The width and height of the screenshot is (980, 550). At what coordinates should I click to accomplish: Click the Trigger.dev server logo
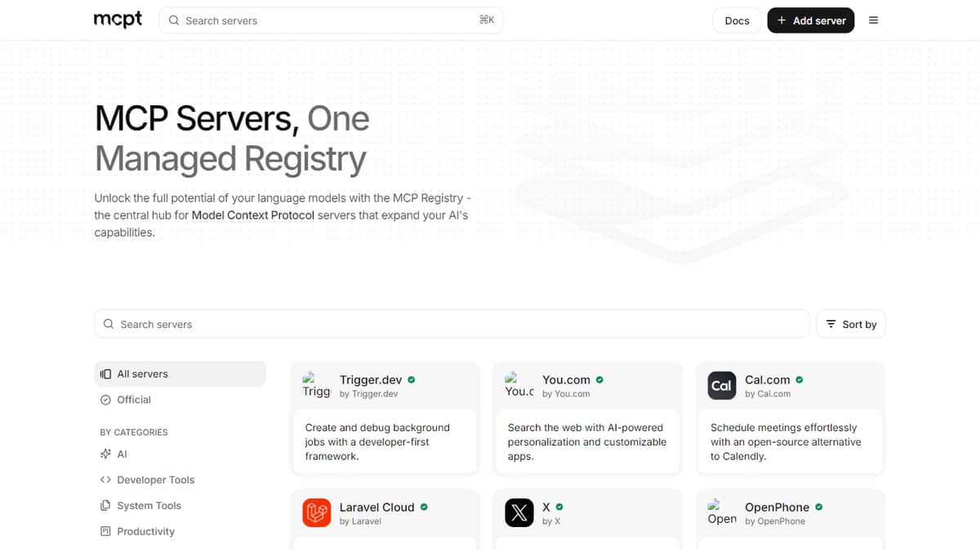316,385
